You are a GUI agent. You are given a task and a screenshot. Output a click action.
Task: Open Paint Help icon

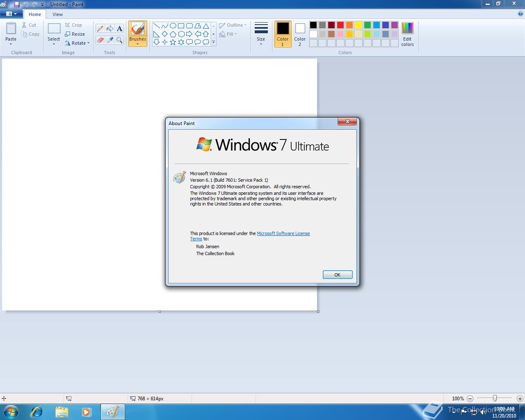pos(520,14)
